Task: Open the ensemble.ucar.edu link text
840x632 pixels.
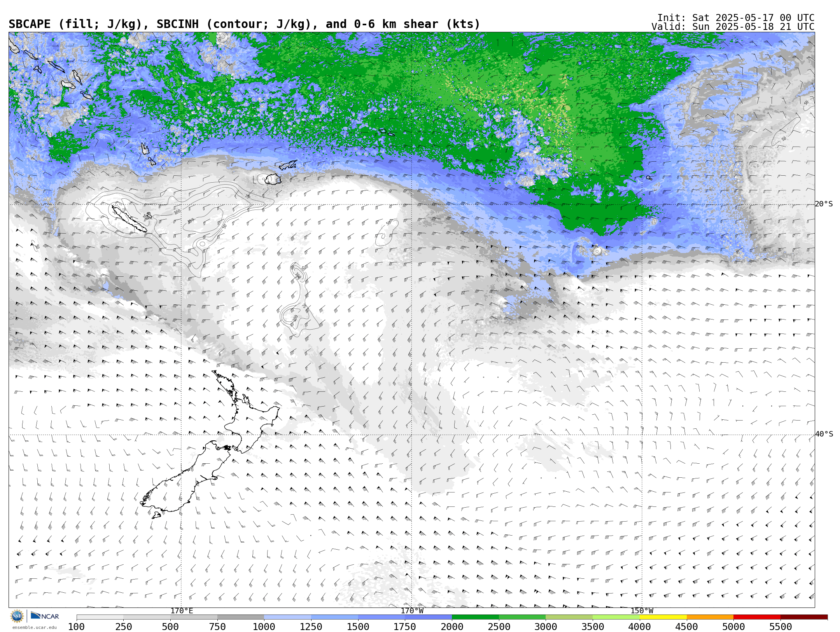Action: (34, 627)
